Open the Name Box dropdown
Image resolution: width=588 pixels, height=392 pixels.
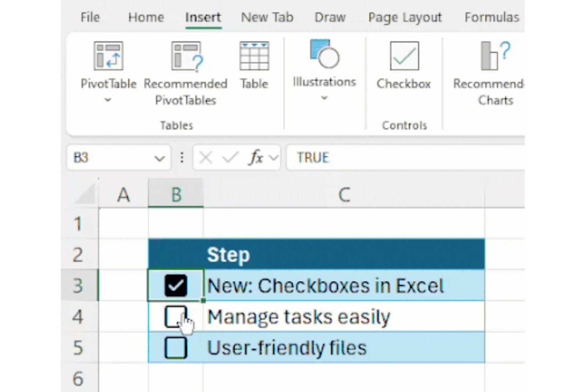pyautogui.click(x=160, y=158)
